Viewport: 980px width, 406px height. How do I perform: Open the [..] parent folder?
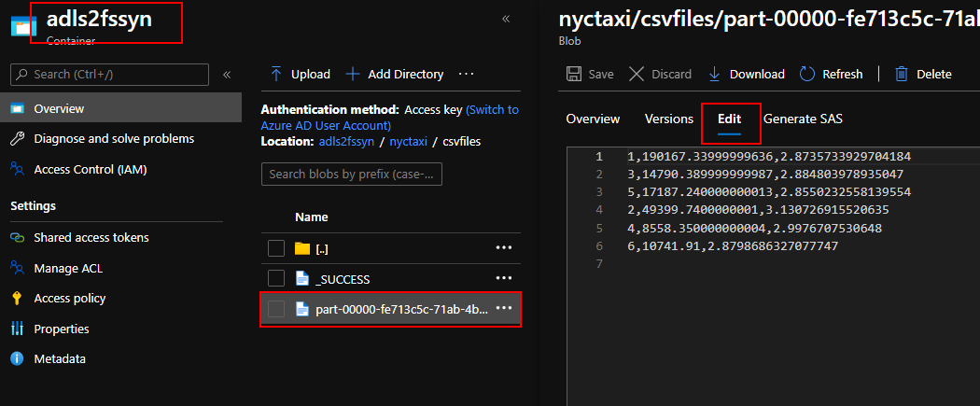tap(322, 249)
